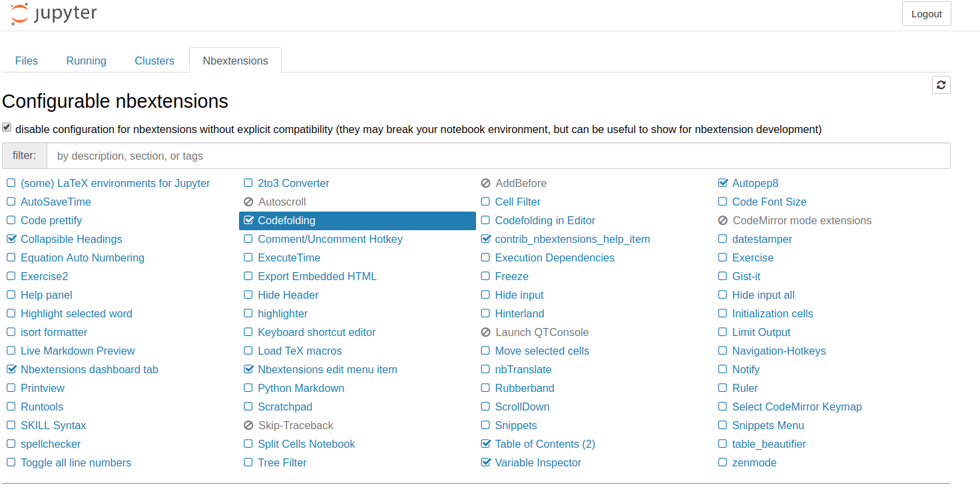Click the CodeMirror mode extensions text
This screenshot has width=980, height=495.
click(802, 220)
